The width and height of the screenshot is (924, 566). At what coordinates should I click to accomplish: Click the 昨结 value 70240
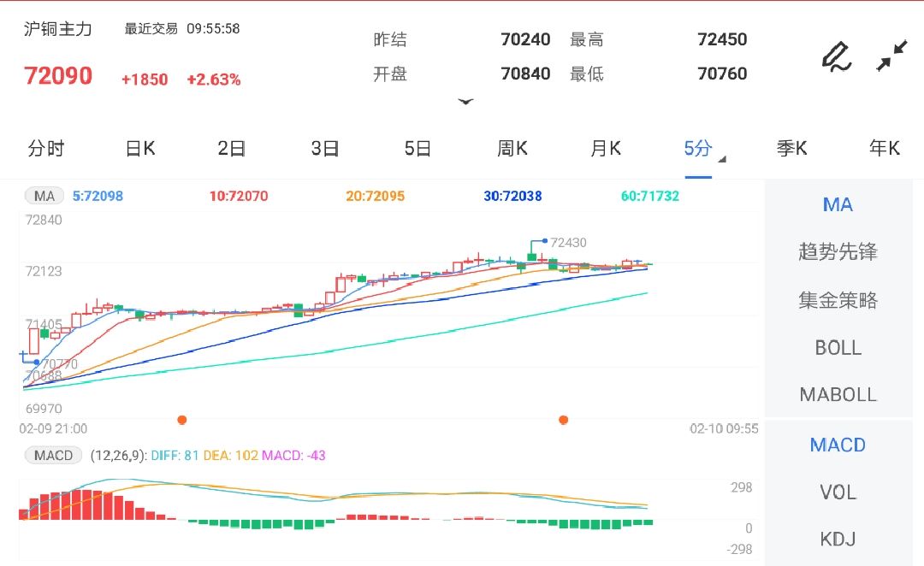[x=525, y=39]
